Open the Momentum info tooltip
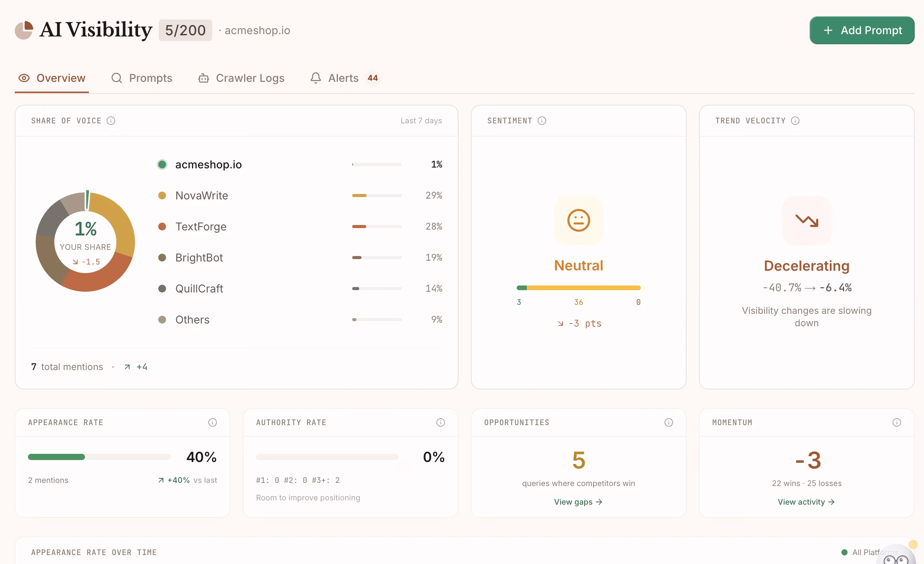Screen dimensions: 924x564 (896, 422)
